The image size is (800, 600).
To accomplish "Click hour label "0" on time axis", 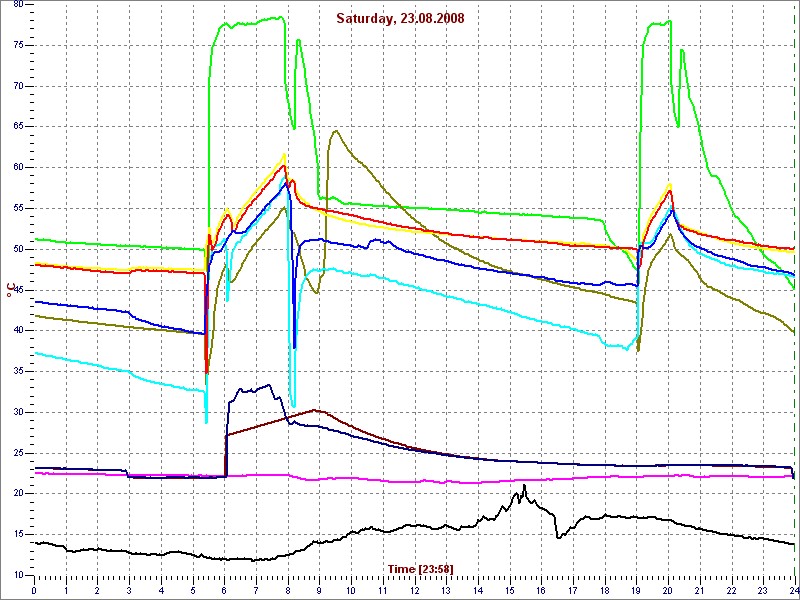I will pyautogui.click(x=34, y=589).
